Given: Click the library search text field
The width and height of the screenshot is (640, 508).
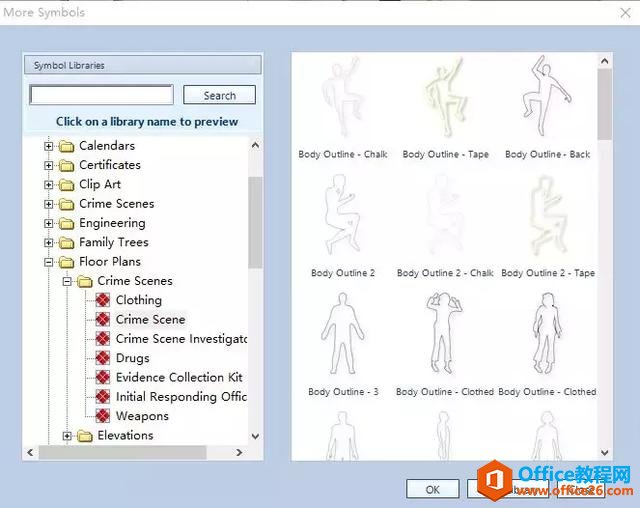Looking at the screenshot, I should [x=102, y=95].
